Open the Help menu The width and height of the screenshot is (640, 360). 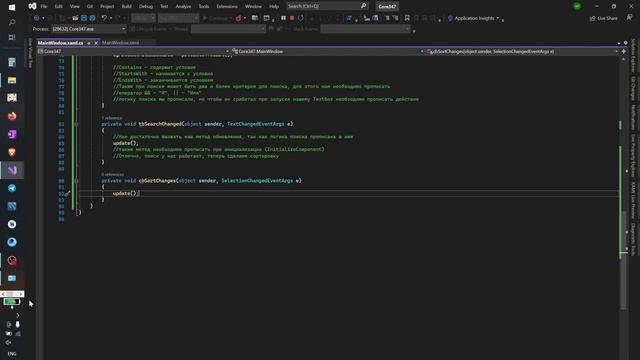coord(274,7)
